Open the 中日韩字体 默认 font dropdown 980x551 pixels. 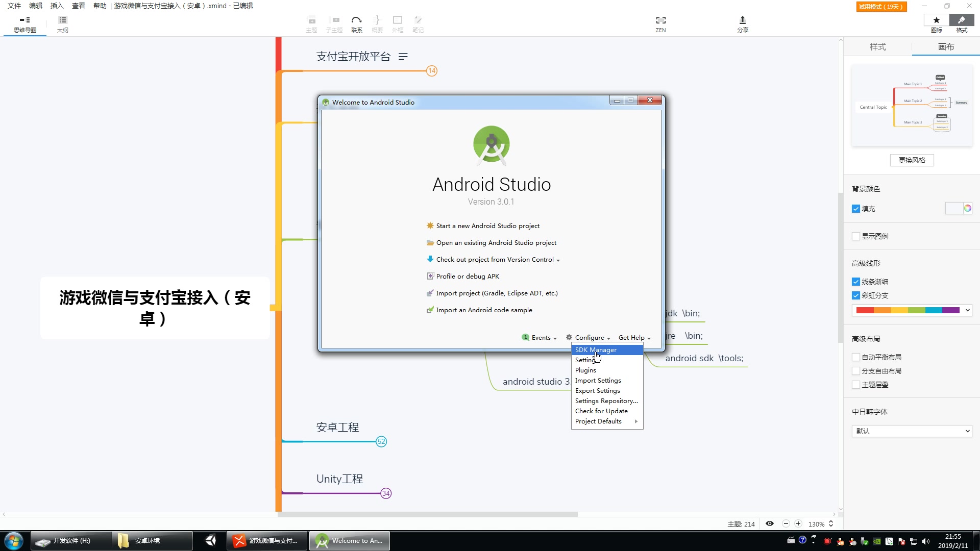click(912, 431)
